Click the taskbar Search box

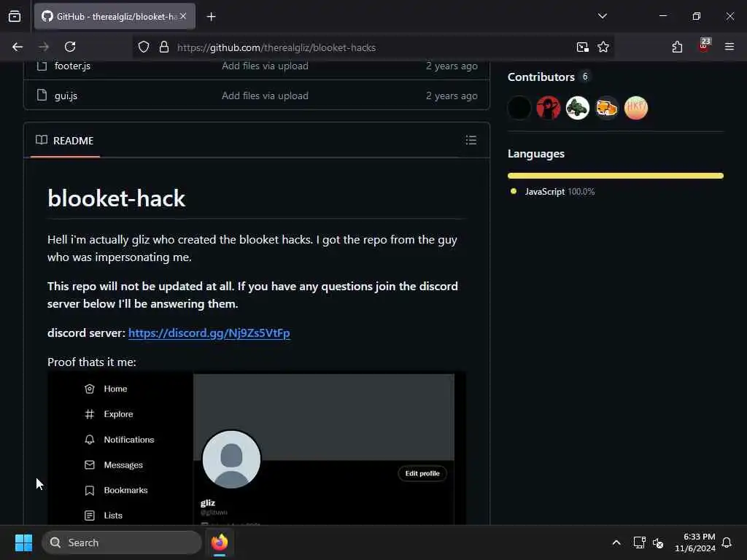point(122,542)
